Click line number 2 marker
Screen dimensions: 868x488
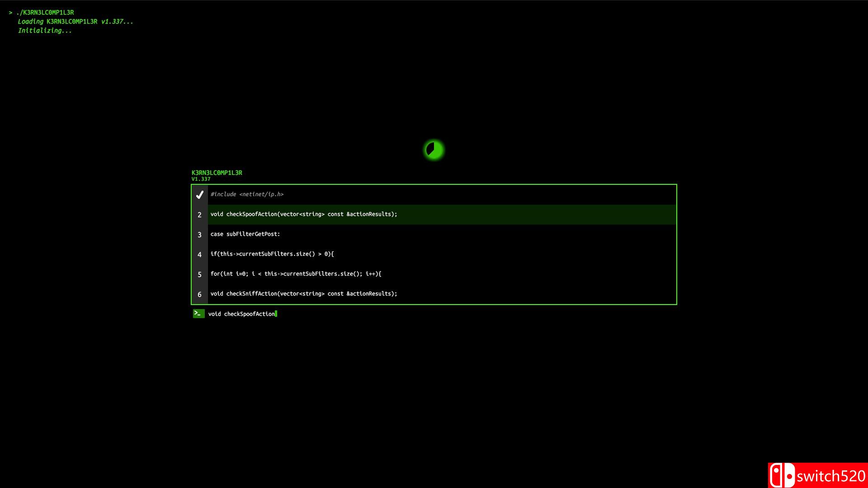199,215
